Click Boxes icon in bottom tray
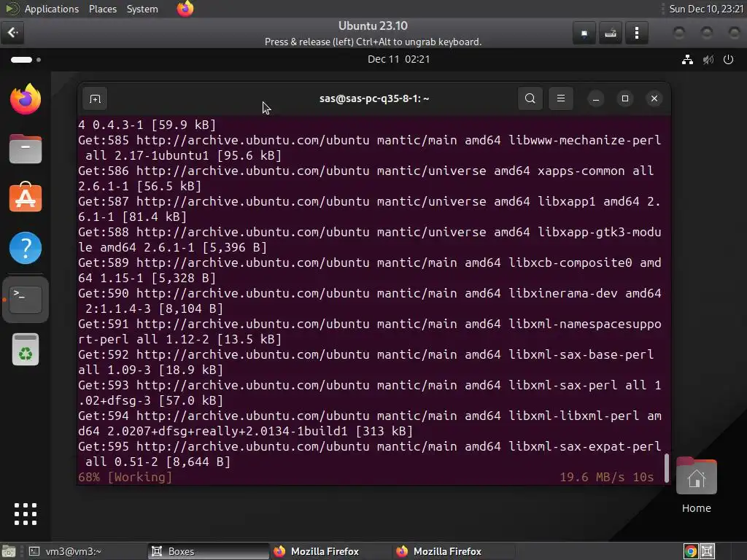Screen dimensions: 747x560 (707, 551)
